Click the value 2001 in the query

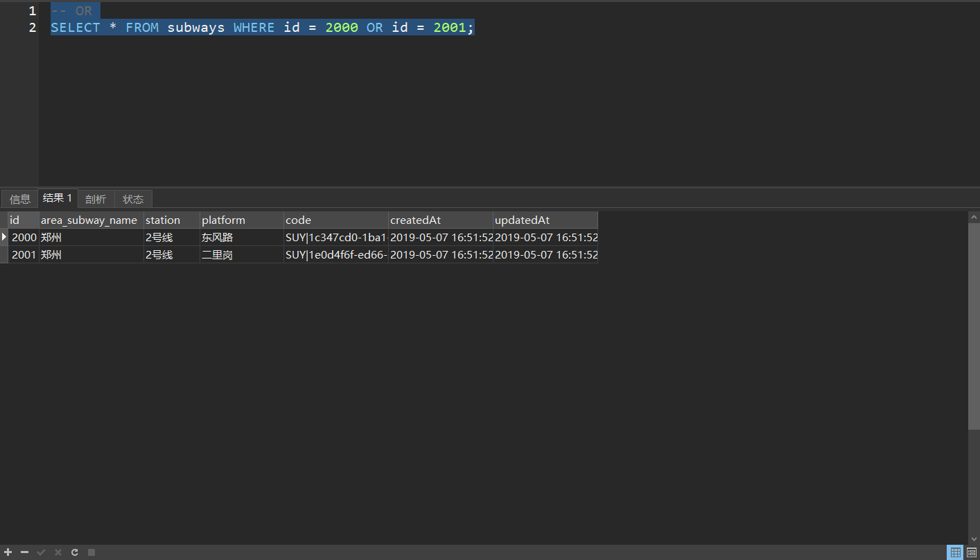tap(450, 28)
